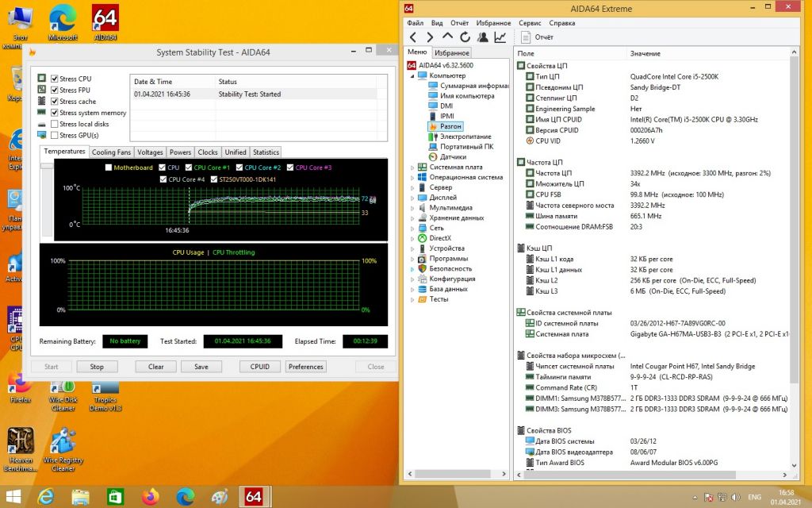Click the Stop button in stability test

click(97, 367)
